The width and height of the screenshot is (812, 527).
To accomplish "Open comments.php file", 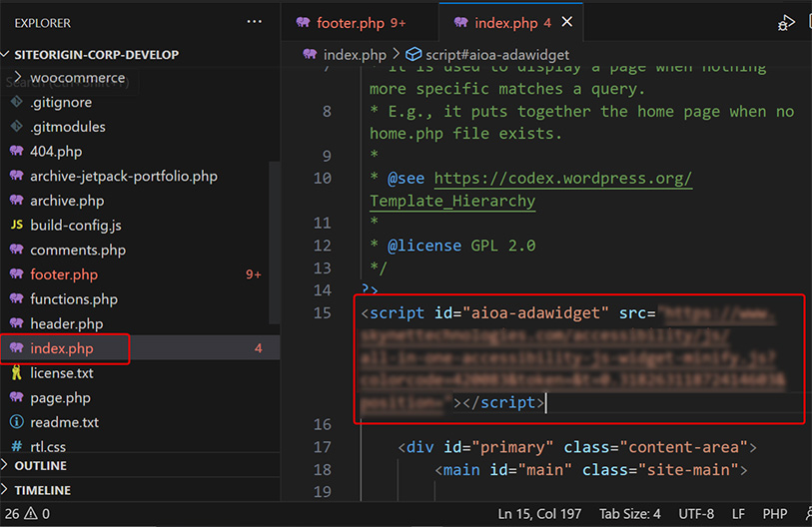I will 78,251.
